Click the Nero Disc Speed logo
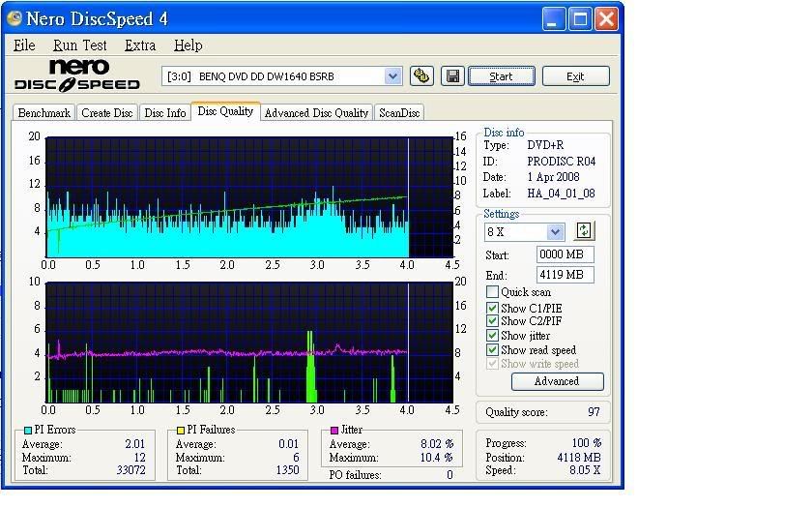The height and width of the screenshot is (508, 812). click(77, 75)
